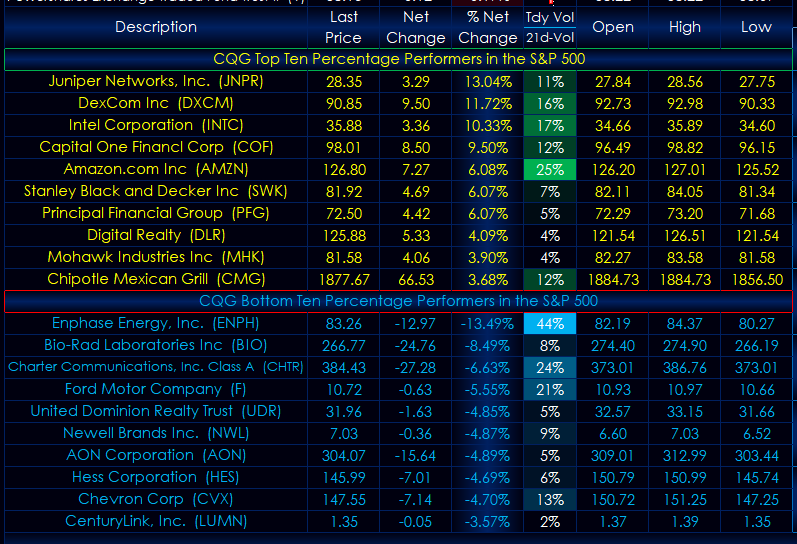Click Ford's 21% volume cell
797x544 pixels.
(550, 389)
